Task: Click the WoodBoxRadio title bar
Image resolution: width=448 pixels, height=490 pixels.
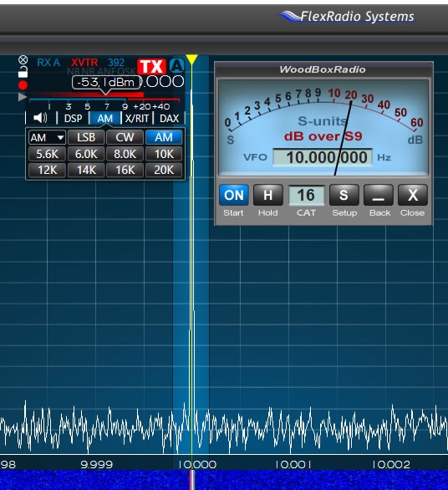Action: 323,69
